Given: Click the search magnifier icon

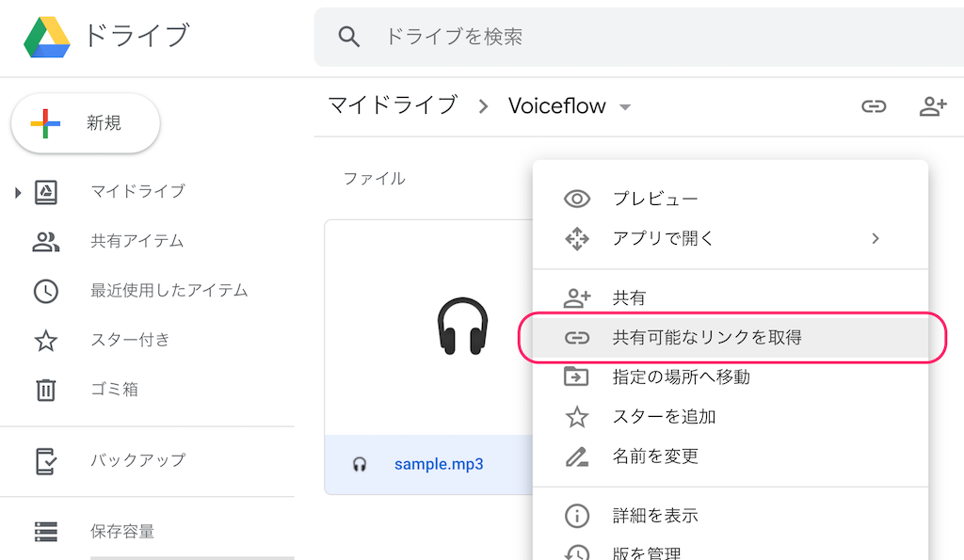Looking at the screenshot, I should [x=348, y=37].
